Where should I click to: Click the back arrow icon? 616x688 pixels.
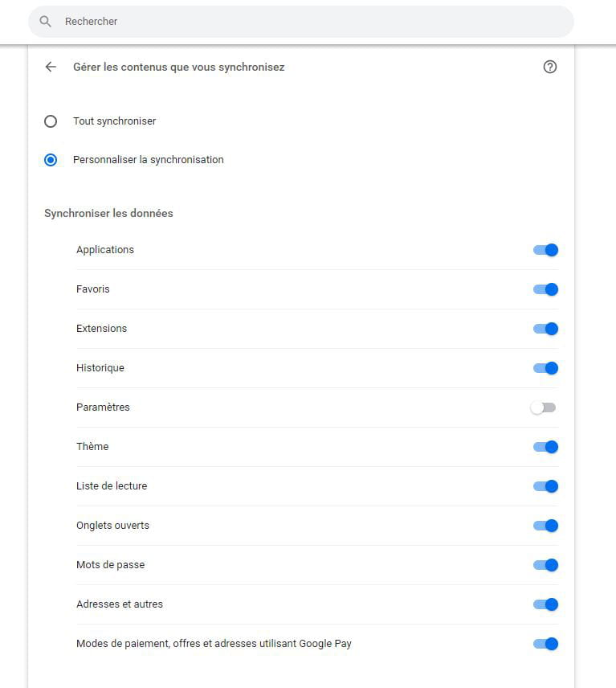(51, 67)
